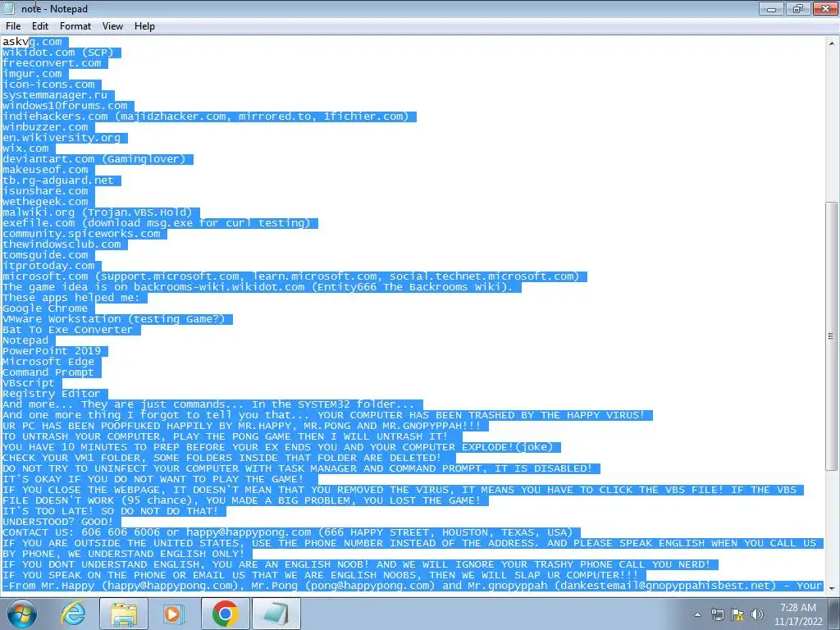The width and height of the screenshot is (840, 630).
Task: Click the line 'Command Prompt'
Action: (48, 372)
